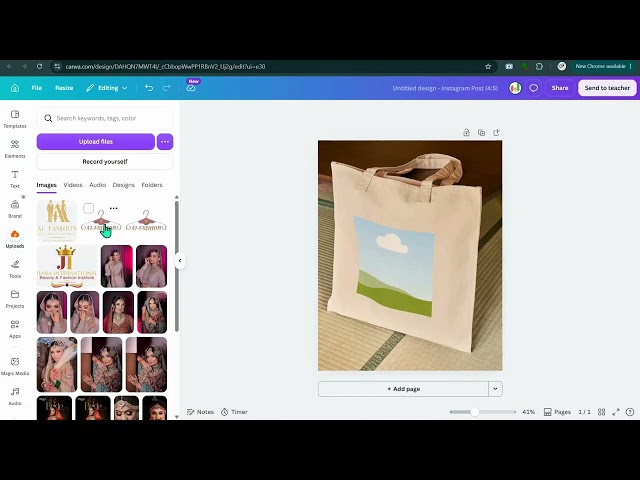Open Chrome extensions puzzle icon
The height and width of the screenshot is (480, 640).
(539, 66)
